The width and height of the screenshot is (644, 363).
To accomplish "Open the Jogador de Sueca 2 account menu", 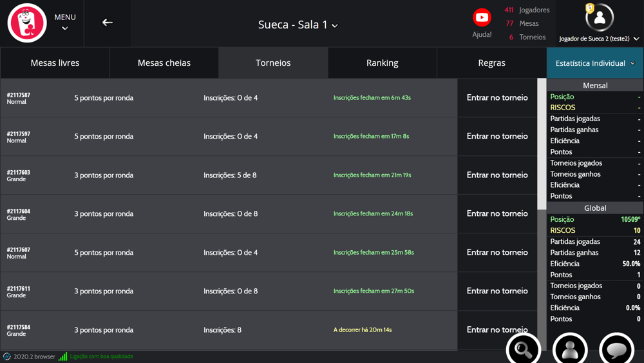I will point(599,39).
